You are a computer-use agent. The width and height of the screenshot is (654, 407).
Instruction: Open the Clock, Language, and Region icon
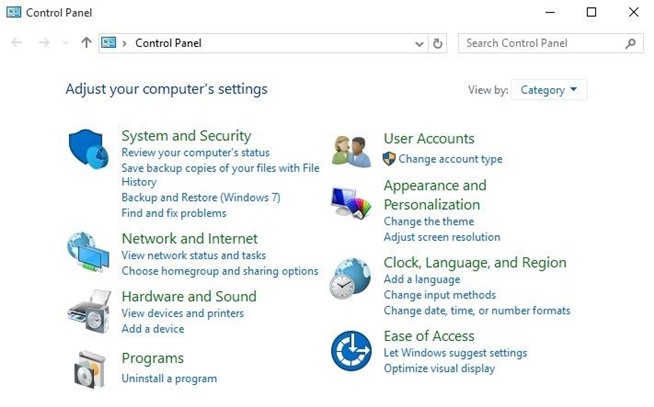coord(351,279)
